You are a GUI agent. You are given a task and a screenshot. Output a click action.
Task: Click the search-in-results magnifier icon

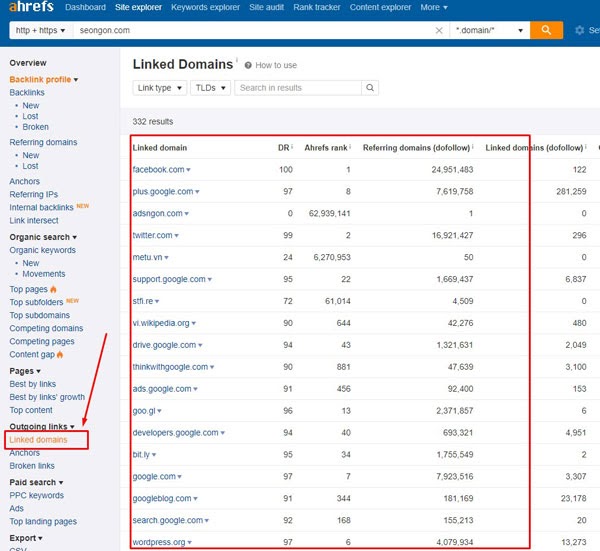coord(370,88)
